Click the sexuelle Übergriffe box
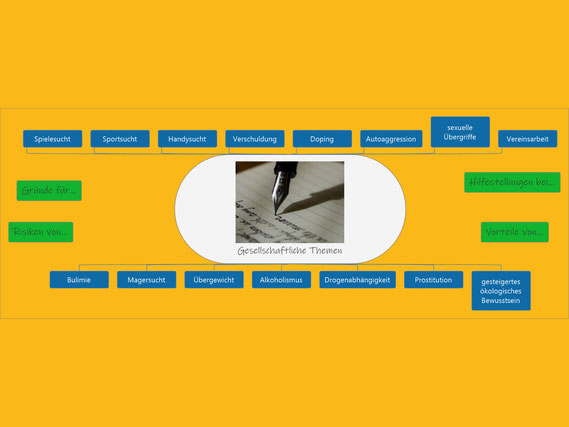 (460, 132)
